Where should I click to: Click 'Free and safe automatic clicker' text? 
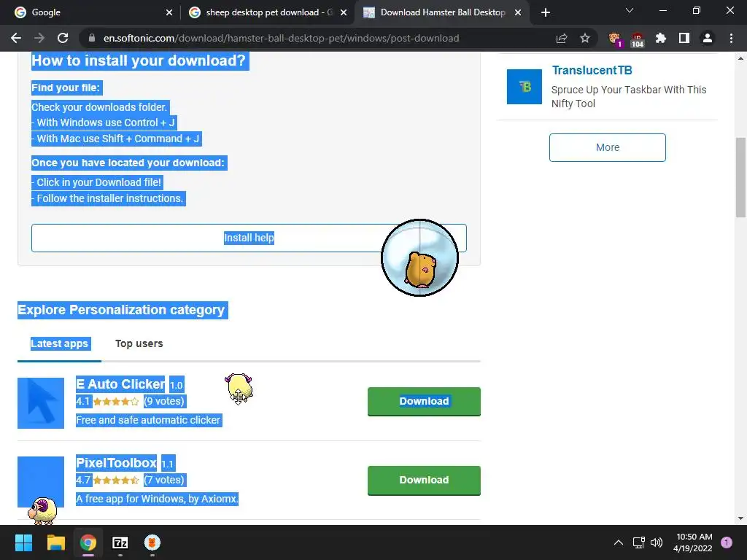click(148, 421)
